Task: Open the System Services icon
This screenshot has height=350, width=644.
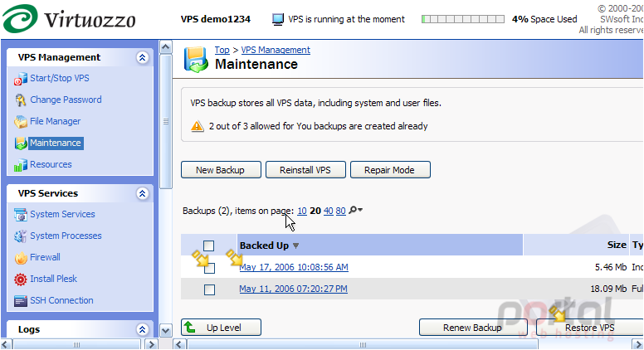Action: click(21, 215)
